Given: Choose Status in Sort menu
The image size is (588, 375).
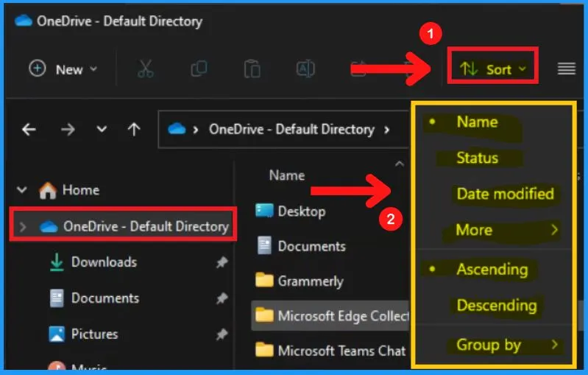Looking at the screenshot, I should coord(477,158).
